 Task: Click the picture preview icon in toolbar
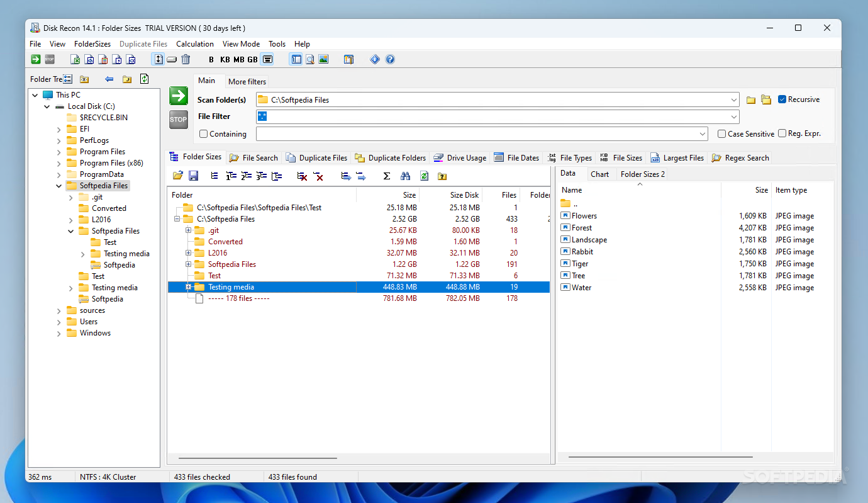click(323, 59)
